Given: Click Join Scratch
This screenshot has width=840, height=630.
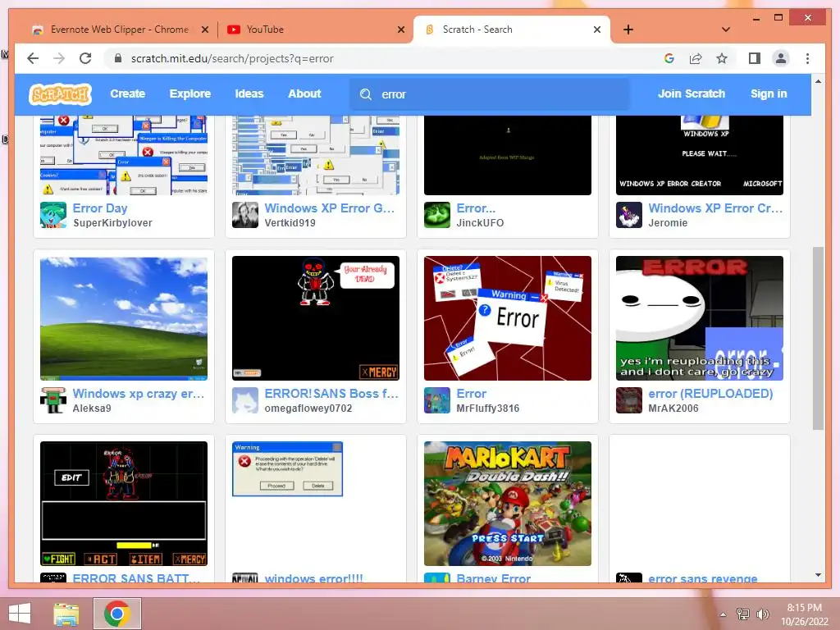Looking at the screenshot, I should (691, 94).
